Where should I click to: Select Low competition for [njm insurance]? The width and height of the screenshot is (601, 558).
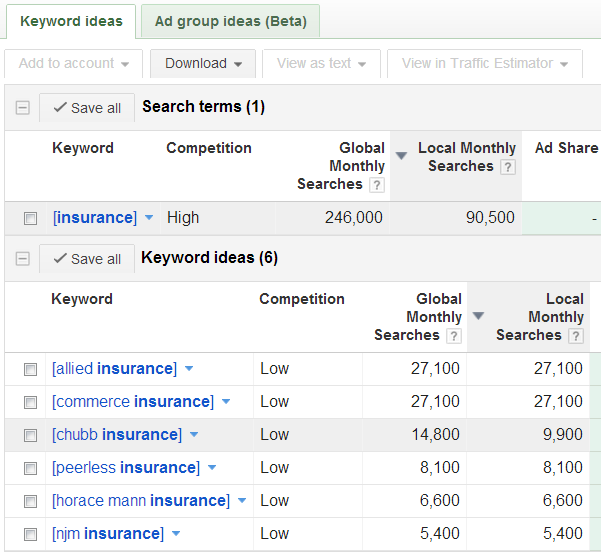pyautogui.click(x=274, y=533)
